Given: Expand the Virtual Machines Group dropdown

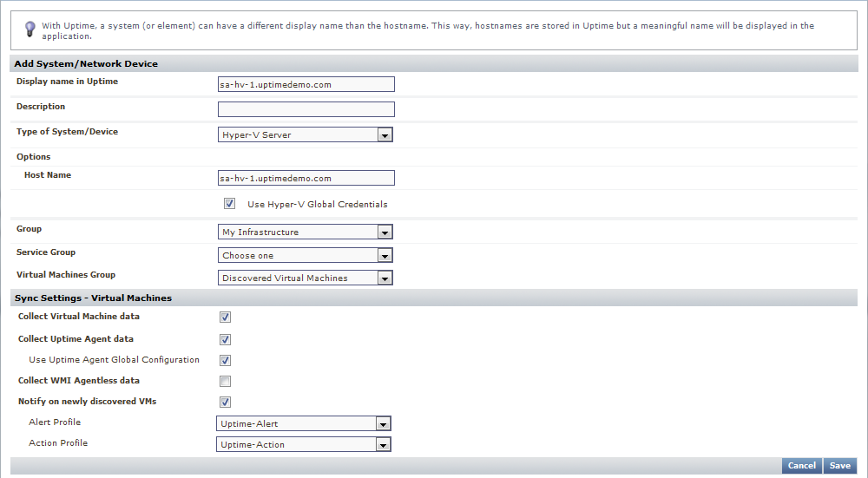Looking at the screenshot, I should (x=305, y=278).
